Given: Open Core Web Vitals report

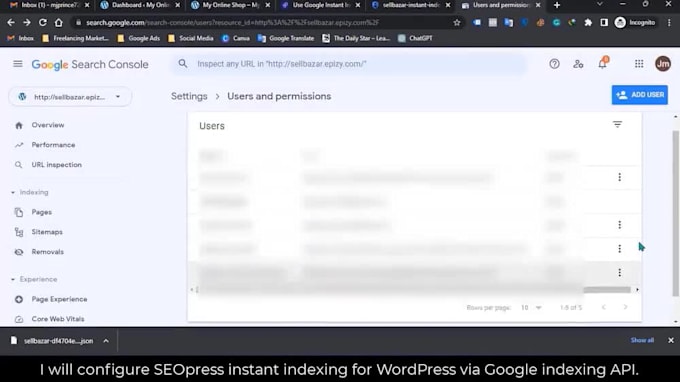Looking at the screenshot, I should pos(58,319).
